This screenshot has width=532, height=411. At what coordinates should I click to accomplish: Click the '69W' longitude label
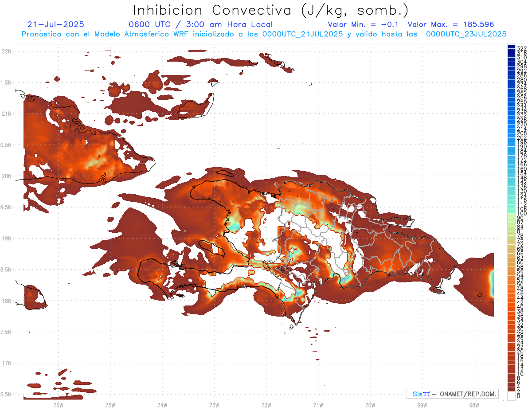tap(422, 404)
